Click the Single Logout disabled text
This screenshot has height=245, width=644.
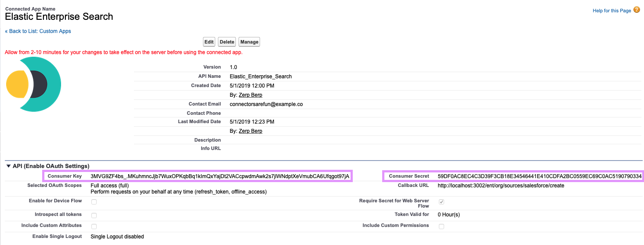coord(117,237)
